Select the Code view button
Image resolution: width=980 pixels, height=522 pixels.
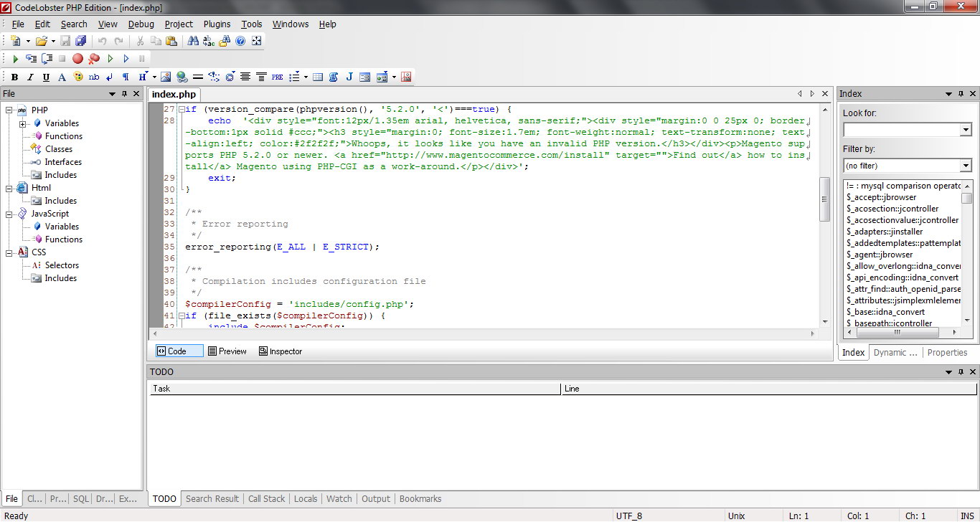click(179, 351)
